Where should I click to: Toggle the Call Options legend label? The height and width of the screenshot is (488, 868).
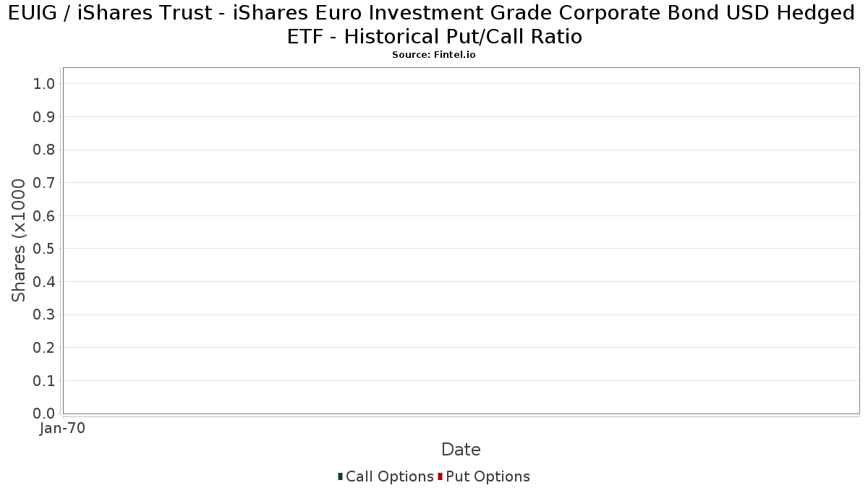[389, 476]
